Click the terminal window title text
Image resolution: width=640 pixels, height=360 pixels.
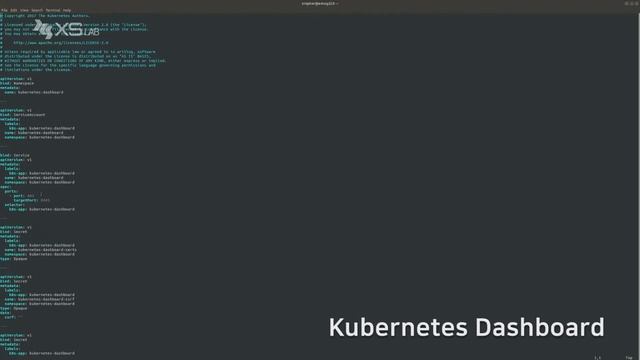click(320, 4)
